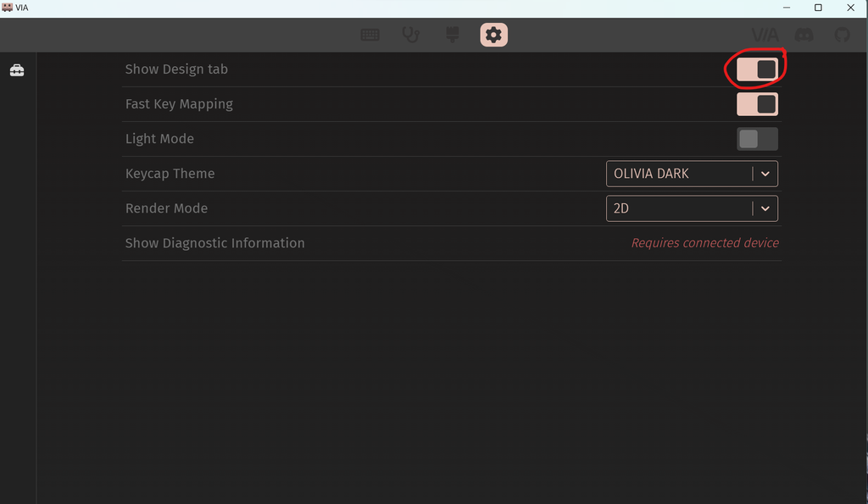Image resolution: width=868 pixels, height=504 pixels.
Task: Select the toolbox icon in the sidebar
Action: pyautogui.click(x=17, y=70)
